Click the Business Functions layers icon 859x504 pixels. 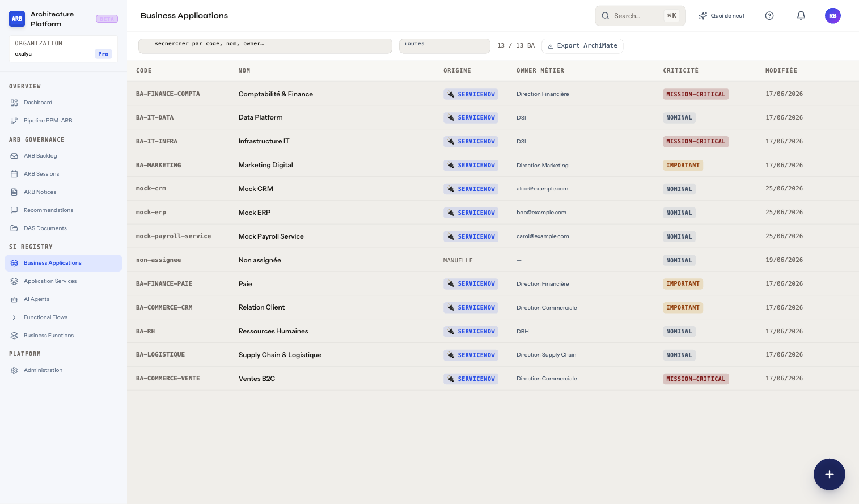(14, 336)
